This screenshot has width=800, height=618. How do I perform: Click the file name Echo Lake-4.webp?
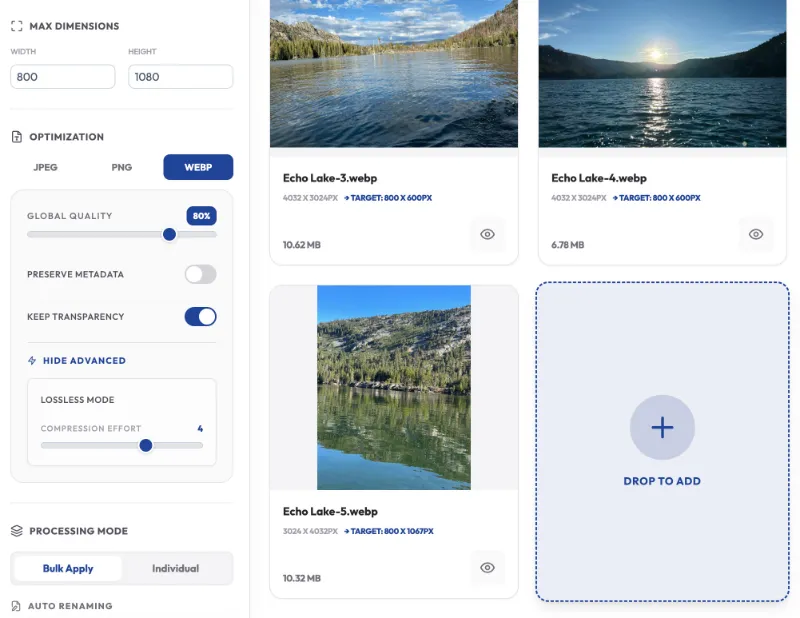click(x=599, y=178)
